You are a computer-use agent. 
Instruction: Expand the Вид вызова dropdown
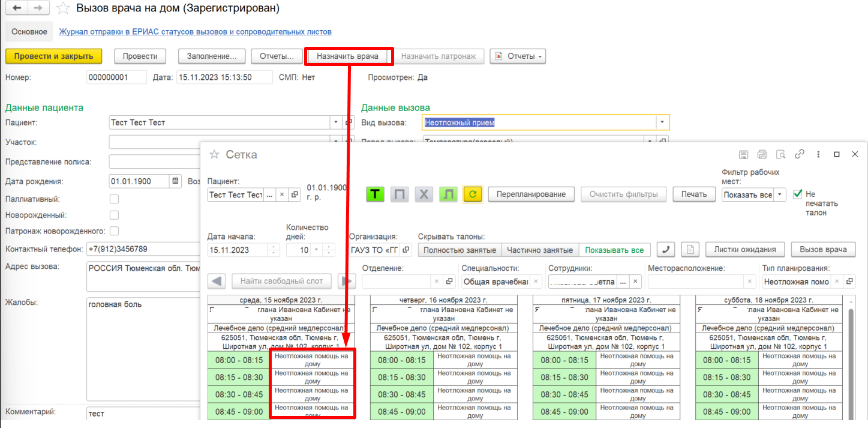click(x=662, y=122)
